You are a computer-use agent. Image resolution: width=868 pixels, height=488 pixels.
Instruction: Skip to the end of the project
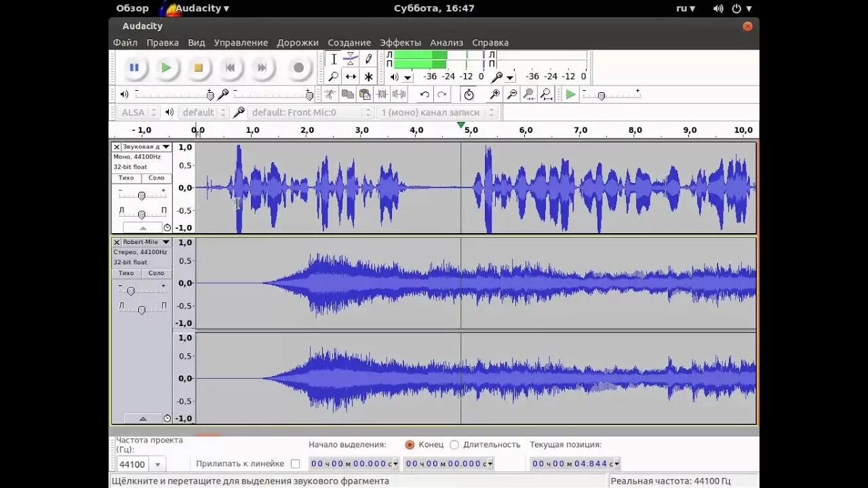pyautogui.click(x=262, y=67)
